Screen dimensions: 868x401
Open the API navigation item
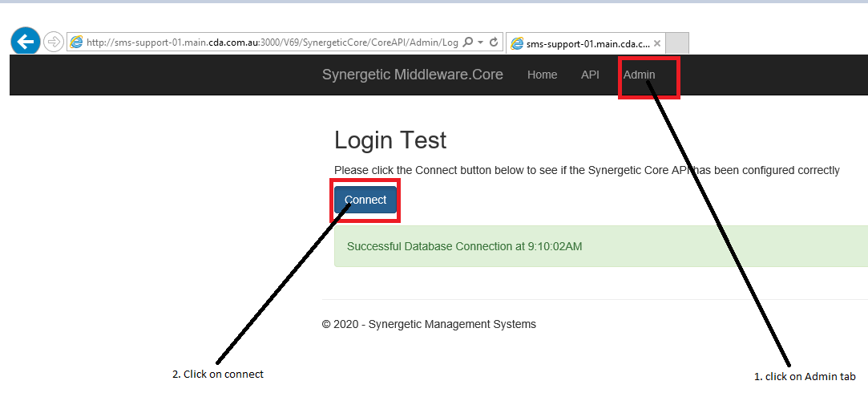point(590,75)
